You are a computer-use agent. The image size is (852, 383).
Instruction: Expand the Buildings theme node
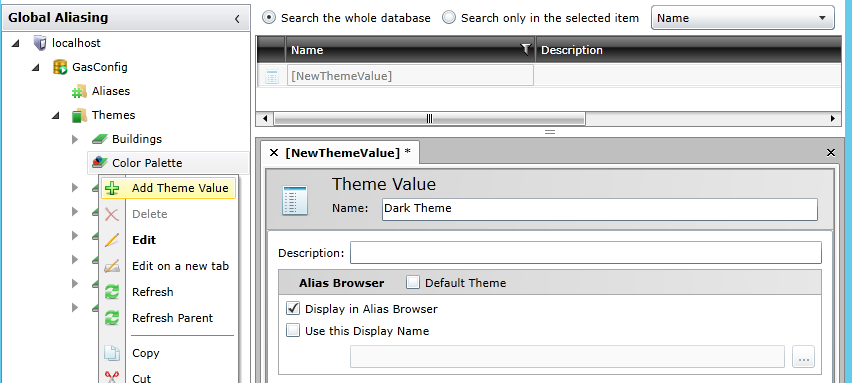(x=75, y=139)
